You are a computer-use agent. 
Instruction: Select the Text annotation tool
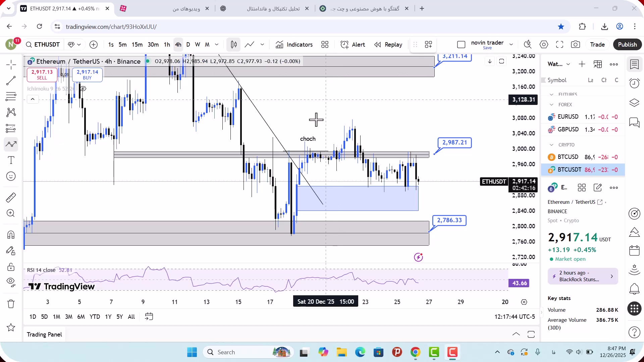pyautogui.click(x=11, y=160)
